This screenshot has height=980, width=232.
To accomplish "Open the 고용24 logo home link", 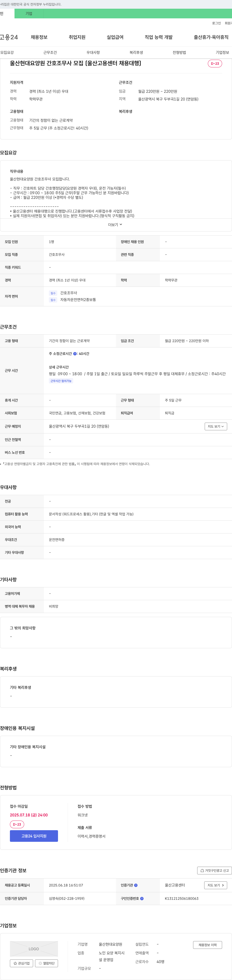I will pyautogui.click(x=9, y=37).
